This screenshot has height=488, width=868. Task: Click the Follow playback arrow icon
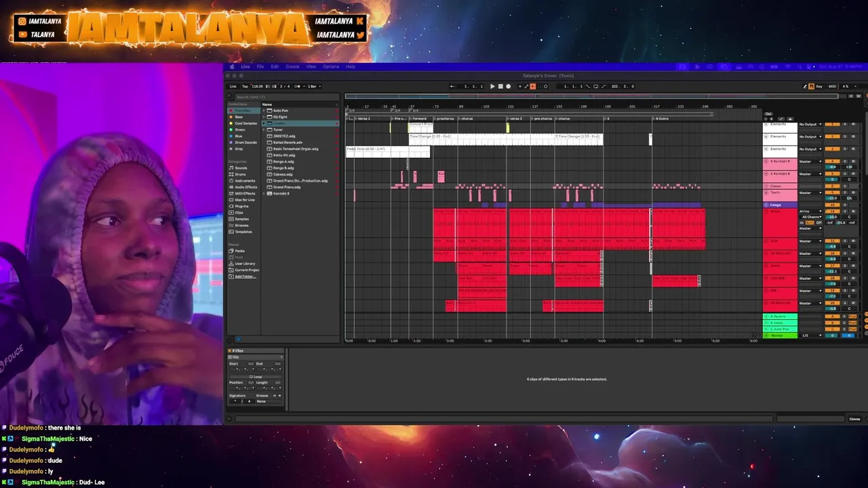pyautogui.click(x=452, y=86)
